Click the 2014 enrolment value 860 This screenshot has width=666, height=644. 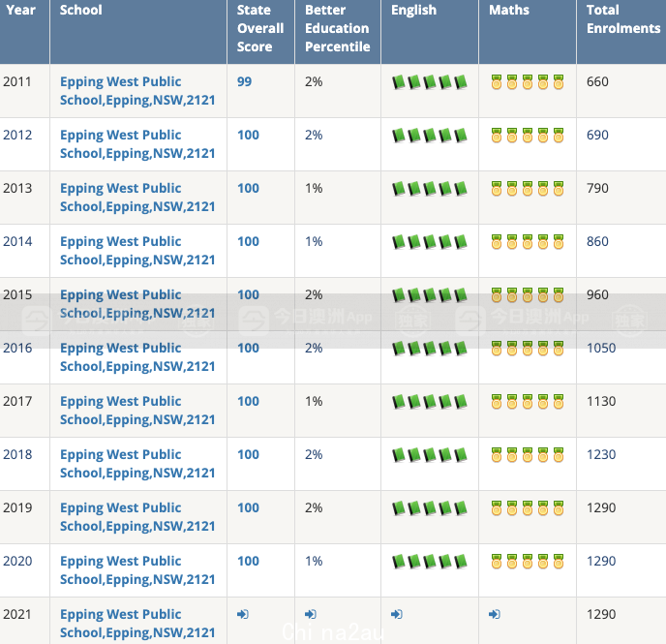597,241
